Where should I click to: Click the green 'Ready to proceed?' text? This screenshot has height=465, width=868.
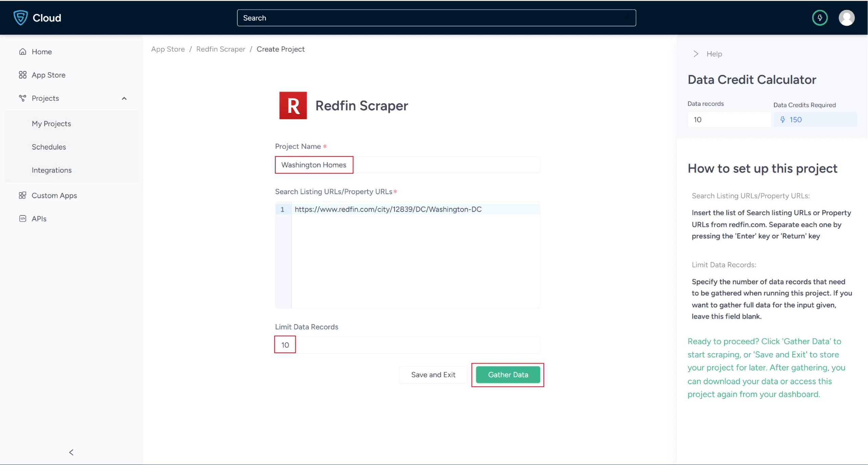[x=766, y=368]
